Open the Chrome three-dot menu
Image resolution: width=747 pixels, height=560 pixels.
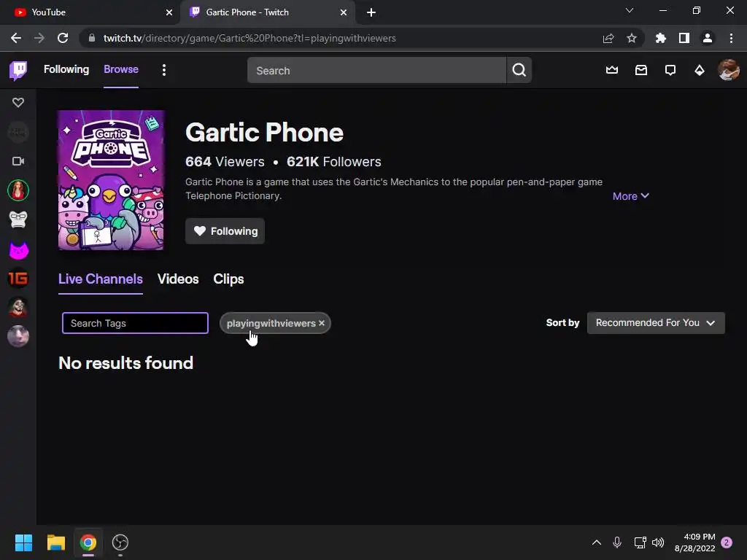(731, 38)
